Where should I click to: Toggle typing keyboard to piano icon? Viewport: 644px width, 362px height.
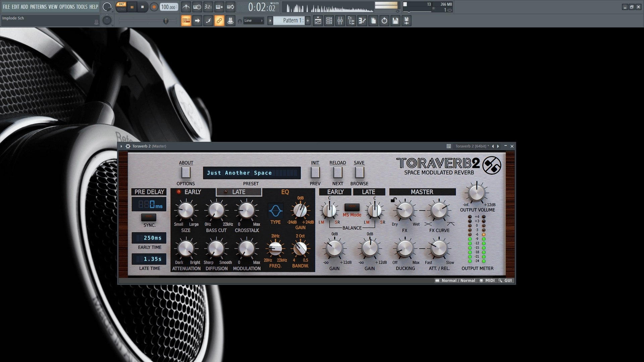coord(186,21)
